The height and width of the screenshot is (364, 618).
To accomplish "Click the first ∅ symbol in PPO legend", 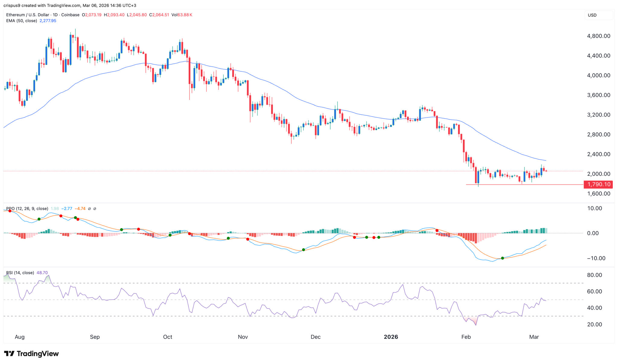I will coord(90,209).
